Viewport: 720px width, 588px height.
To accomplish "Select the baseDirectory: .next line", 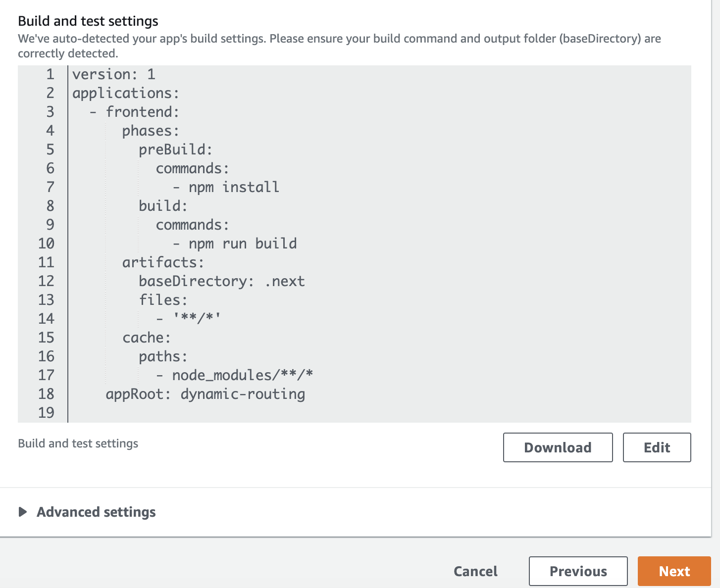I will (x=221, y=281).
